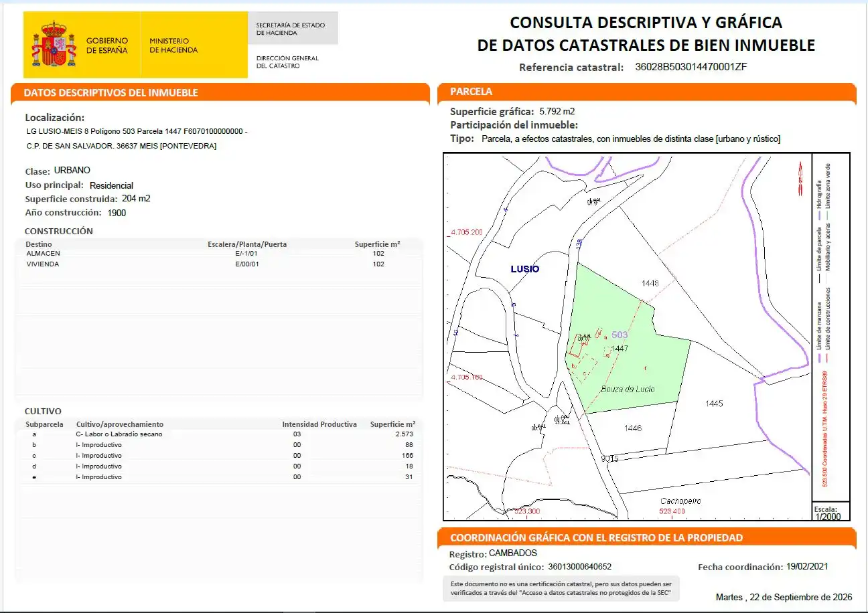Click the 88 surface value for subparcel b
868x613 pixels.
pyautogui.click(x=409, y=445)
